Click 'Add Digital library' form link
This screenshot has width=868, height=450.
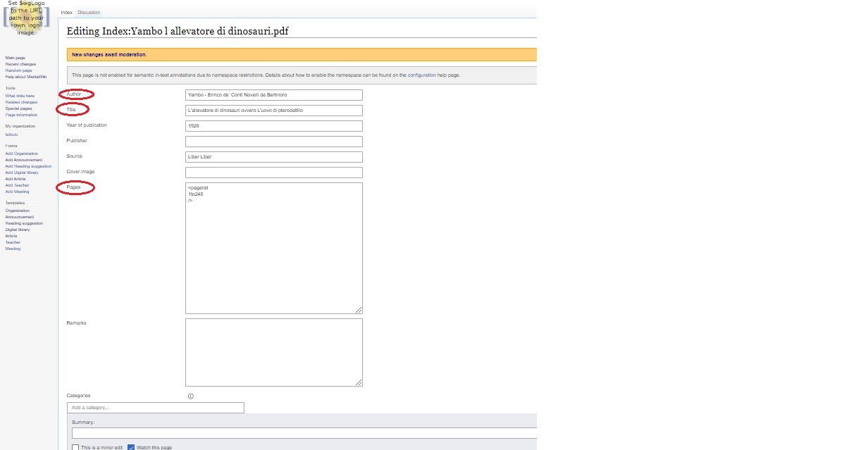[x=22, y=173]
